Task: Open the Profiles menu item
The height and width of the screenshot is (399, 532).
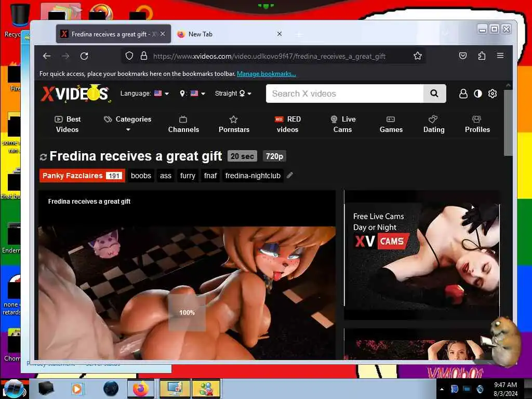Action: 477,124
